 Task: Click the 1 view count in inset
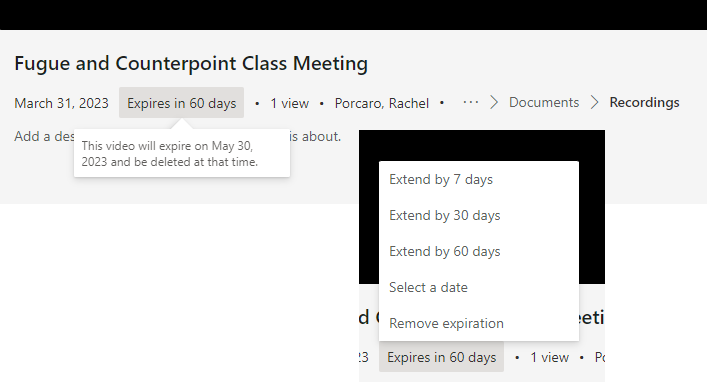(x=549, y=357)
